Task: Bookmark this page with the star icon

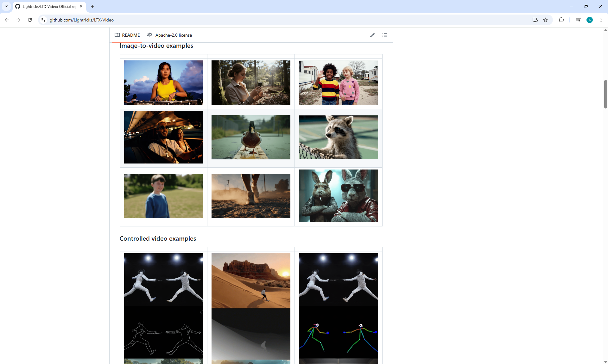Action: (x=545, y=20)
